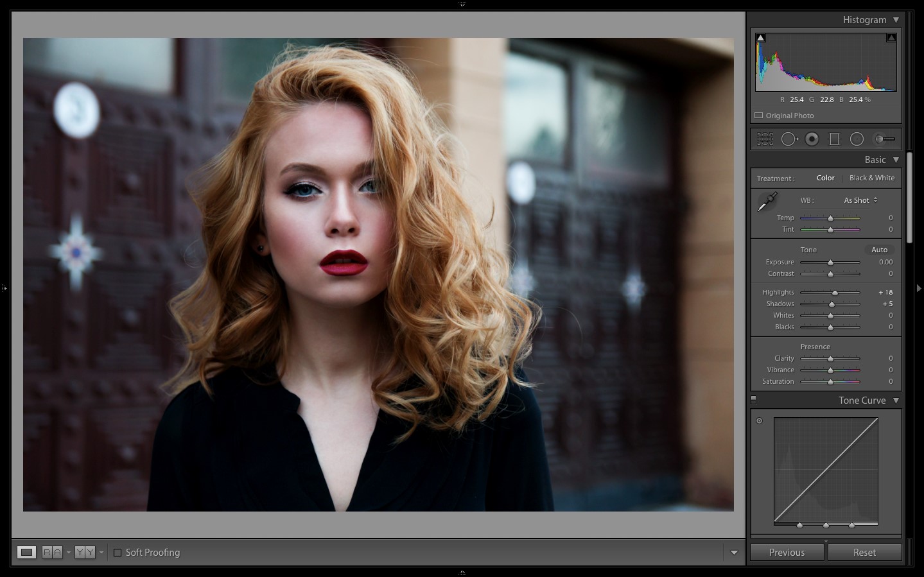Switch to Loupe view in toolbar
This screenshot has width=924, height=577.
(26, 553)
